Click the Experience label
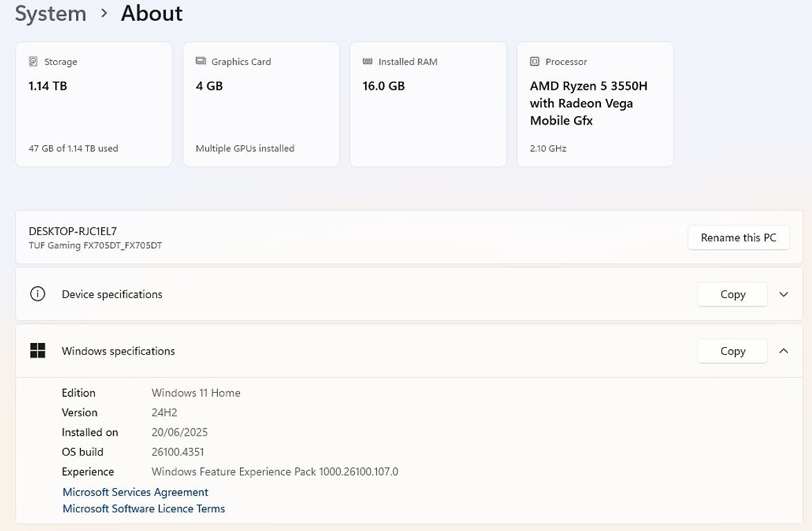The image size is (812, 531). click(x=88, y=472)
